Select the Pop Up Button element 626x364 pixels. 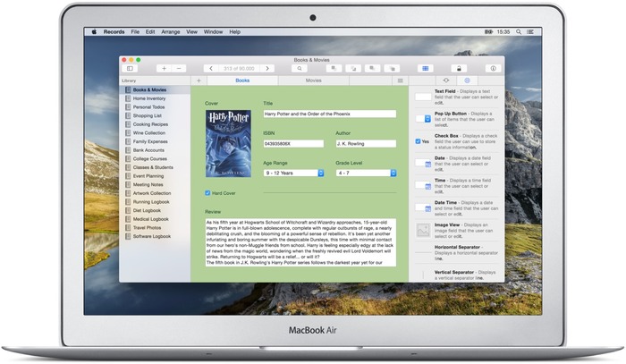click(423, 119)
